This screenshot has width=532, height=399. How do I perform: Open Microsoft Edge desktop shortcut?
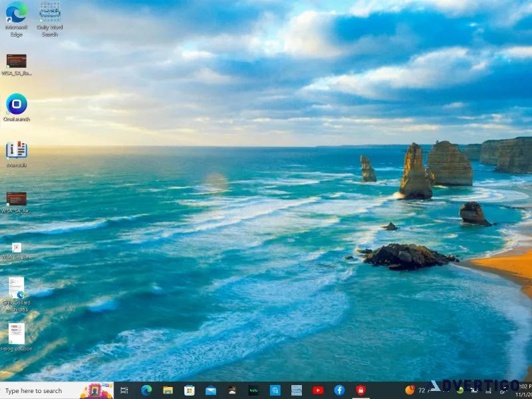point(16,19)
